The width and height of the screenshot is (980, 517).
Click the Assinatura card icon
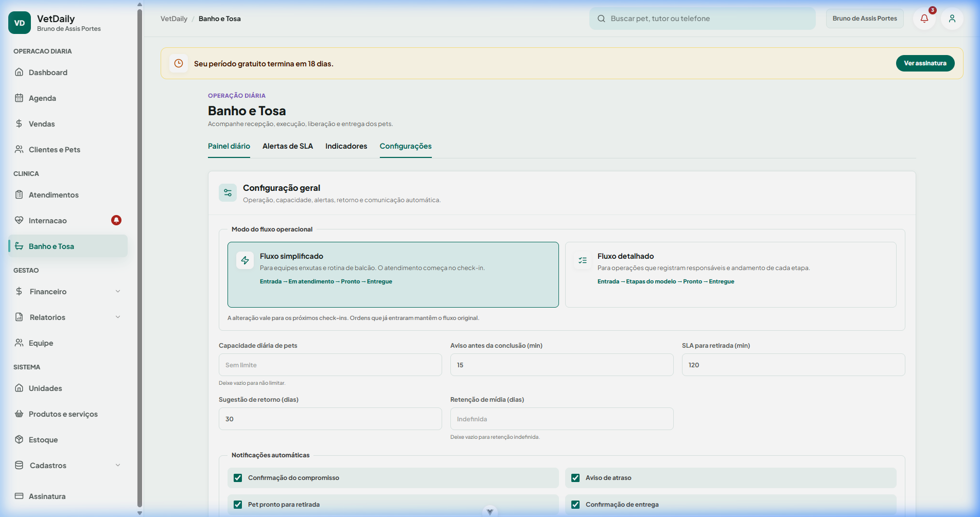(x=19, y=496)
